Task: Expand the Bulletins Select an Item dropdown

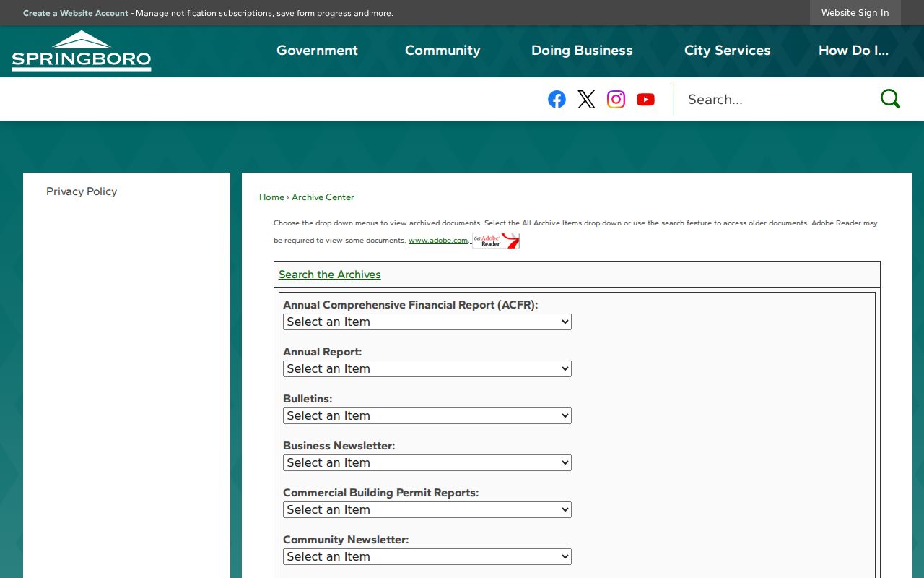Action: pos(427,415)
